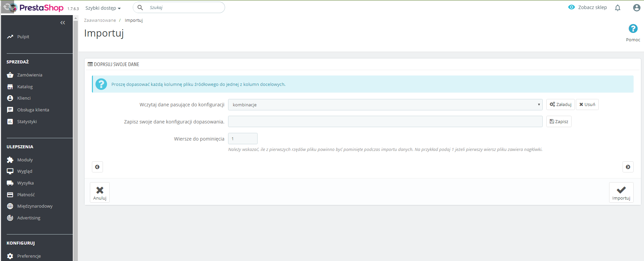The image size is (644, 261).
Task: Click the Wygląd monitor icon
Action: click(10, 171)
